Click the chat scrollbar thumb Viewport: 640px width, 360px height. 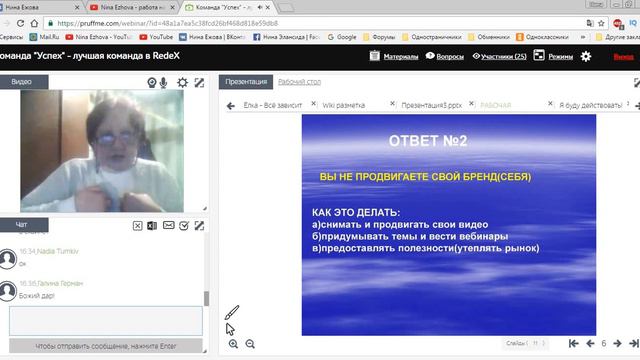coord(206,298)
